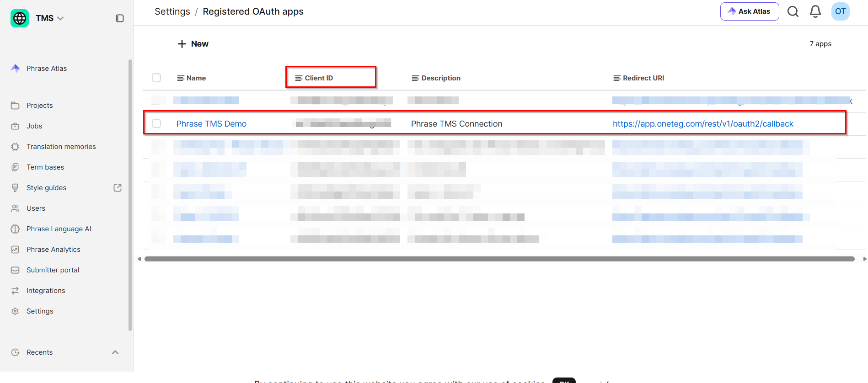Click the horizontal table scrollbar

click(499, 259)
